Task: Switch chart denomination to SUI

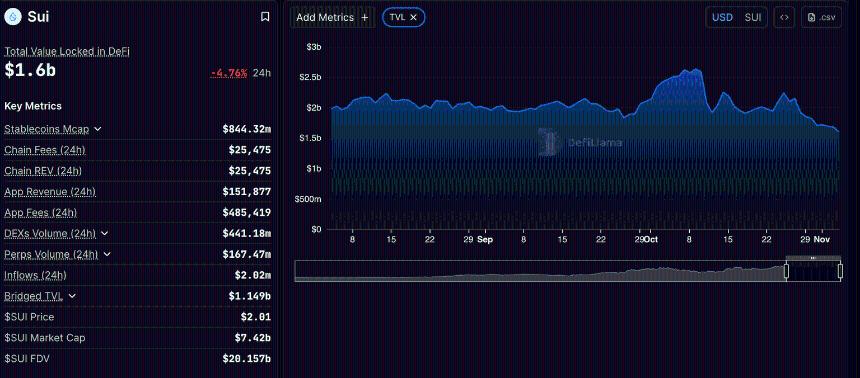Action: tap(753, 17)
